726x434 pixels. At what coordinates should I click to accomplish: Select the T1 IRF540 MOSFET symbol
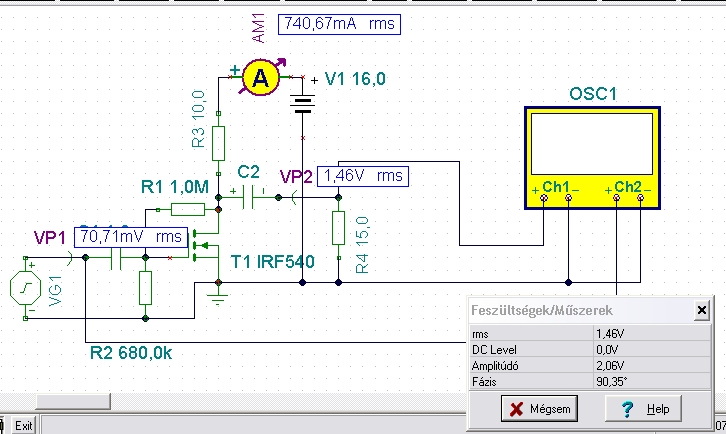click(206, 245)
